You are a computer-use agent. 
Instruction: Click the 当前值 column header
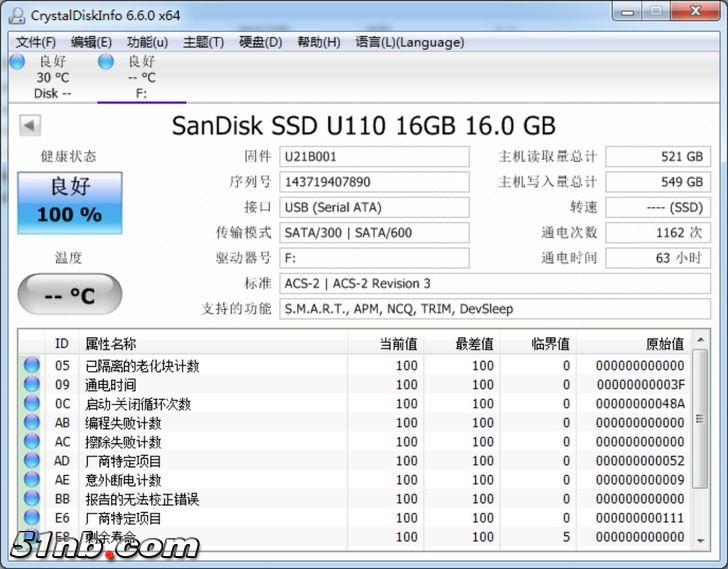(x=385, y=343)
